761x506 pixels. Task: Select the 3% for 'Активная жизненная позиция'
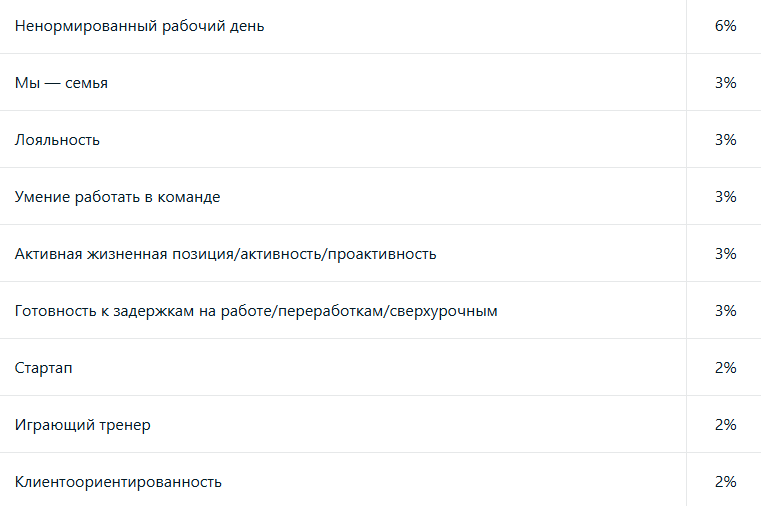click(726, 254)
